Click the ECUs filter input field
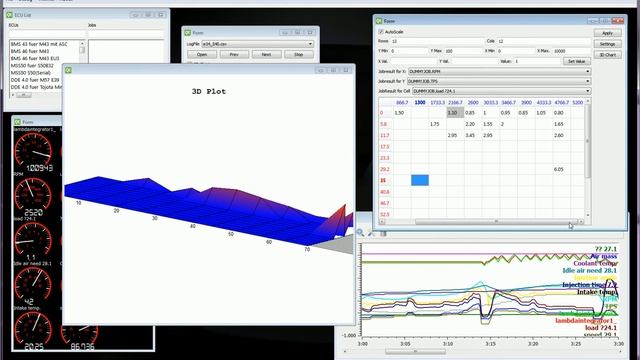This screenshot has height=360, width=640. click(47, 34)
